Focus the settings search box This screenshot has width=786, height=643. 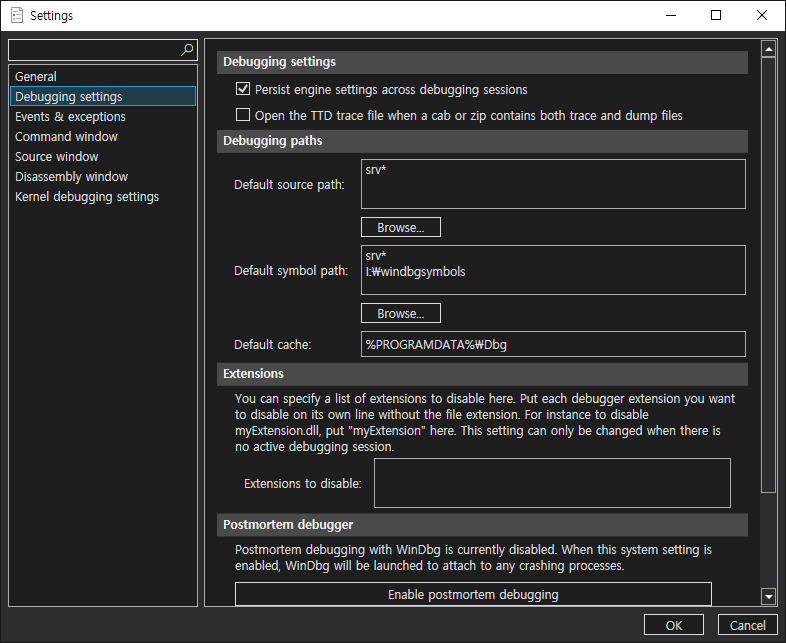click(x=103, y=50)
